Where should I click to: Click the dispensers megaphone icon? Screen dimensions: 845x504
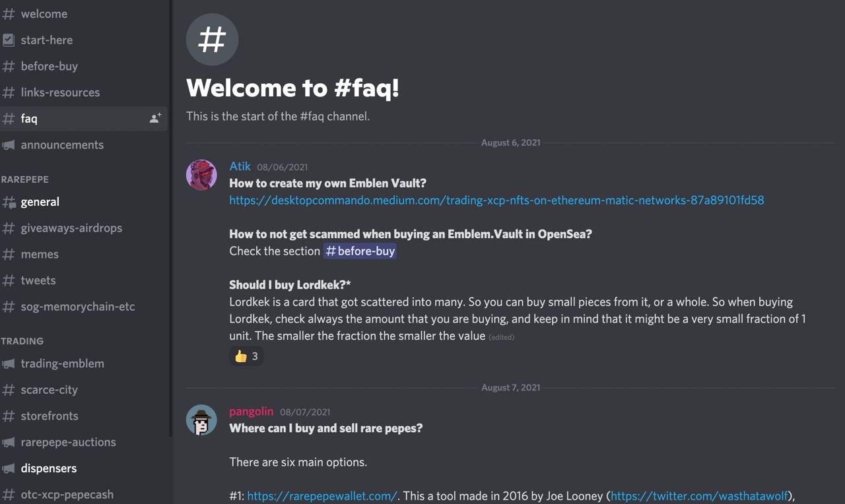coord(9,468)
